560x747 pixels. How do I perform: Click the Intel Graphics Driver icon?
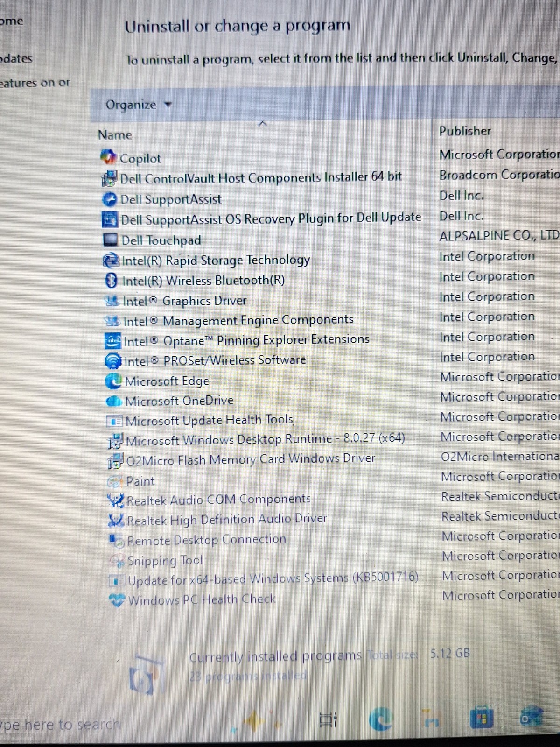point(112,301)
